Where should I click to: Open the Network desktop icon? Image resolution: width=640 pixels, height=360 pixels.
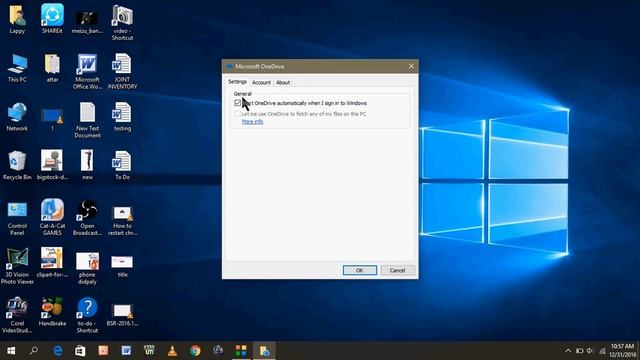17,117
